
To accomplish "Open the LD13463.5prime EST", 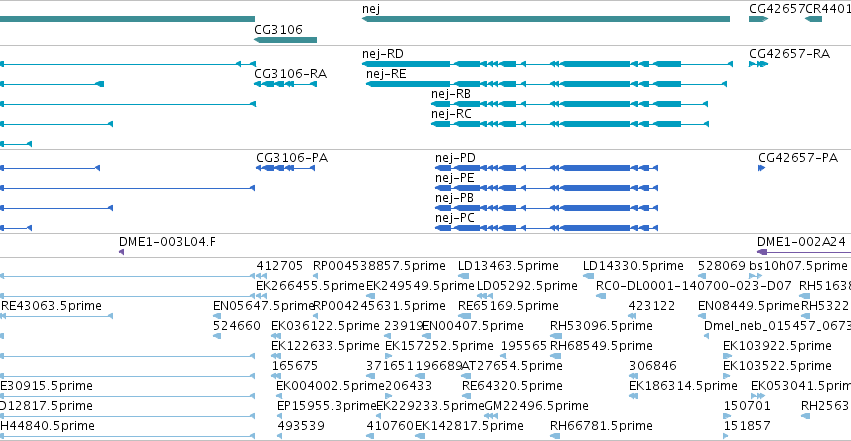I will [x=508, y=266].
